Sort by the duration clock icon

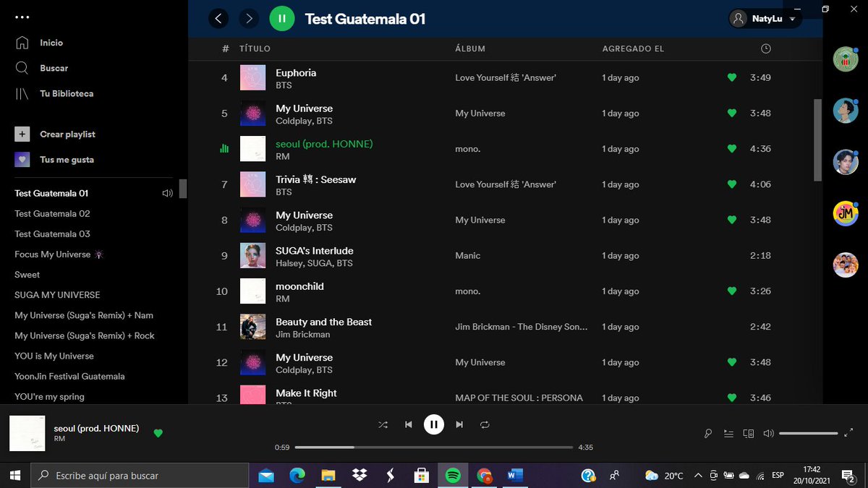766,48
